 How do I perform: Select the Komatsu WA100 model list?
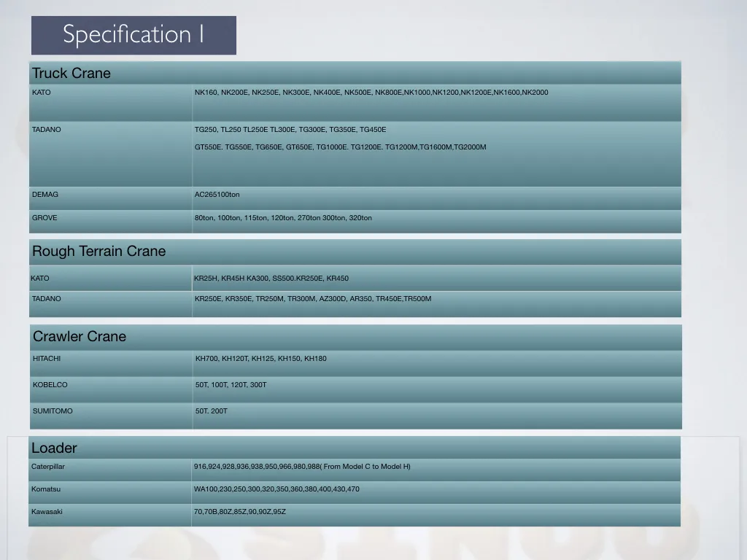coord(276,489)
